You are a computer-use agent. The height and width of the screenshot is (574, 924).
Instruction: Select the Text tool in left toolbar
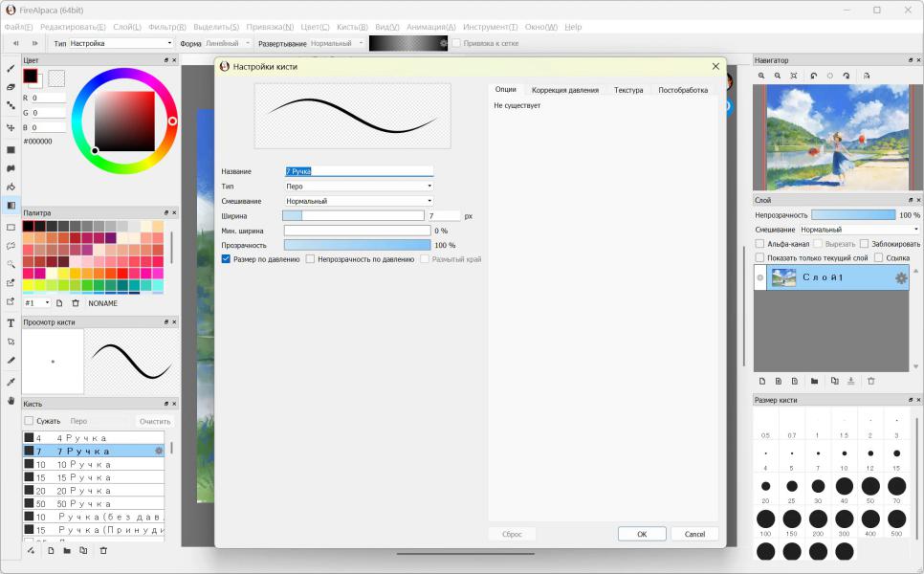(11, 323)
